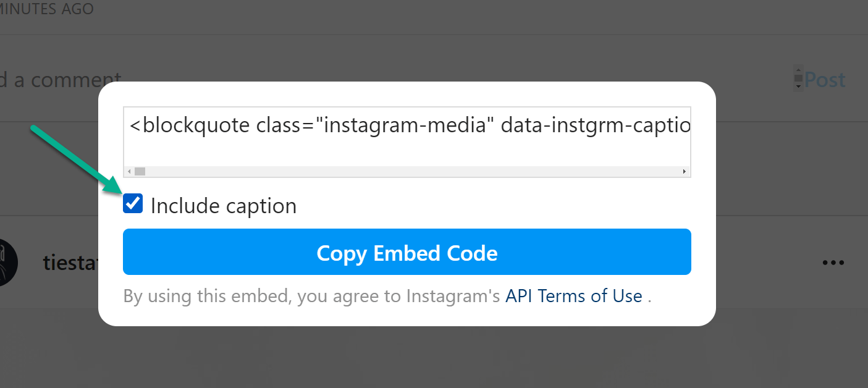
Task: Click the horizontal scrollbar thumb below the code
Action: coord(140,171)
